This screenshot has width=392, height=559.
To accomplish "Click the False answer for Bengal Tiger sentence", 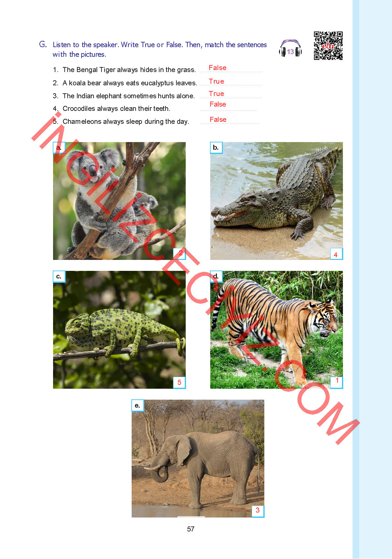I will coord(218,68).
